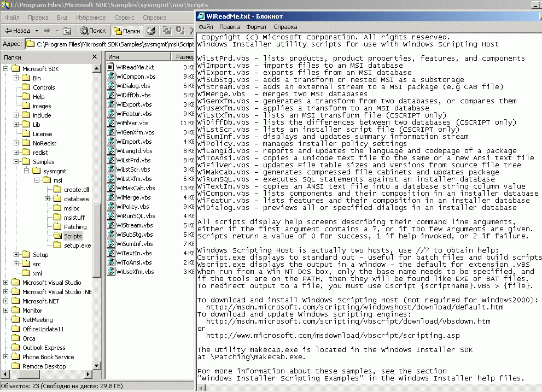Collapse the Microsoft SDK tree node
The image size is (542, 392).
(x=6, y=69)
